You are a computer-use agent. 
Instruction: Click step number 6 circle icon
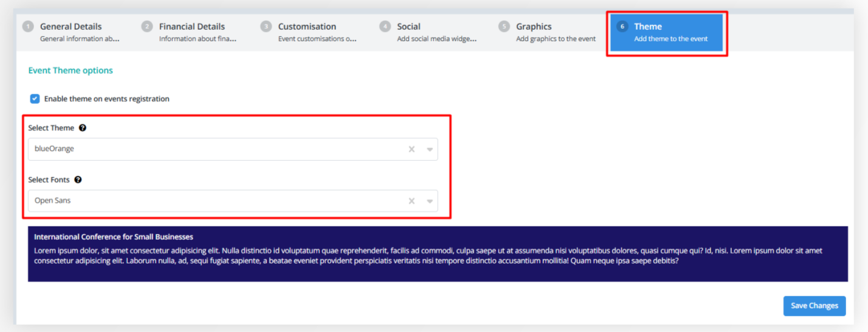click(622, 27)
